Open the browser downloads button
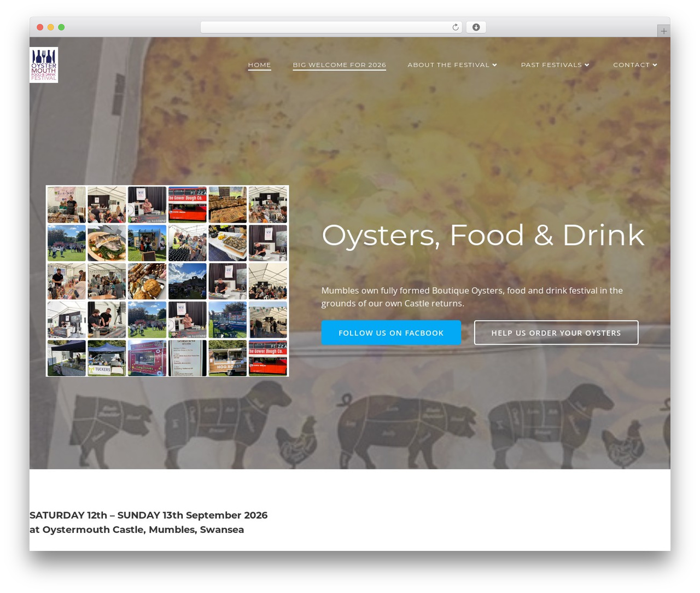Image resolution: width=700 pixels, height=593 pixels. (x=476, y=27)
